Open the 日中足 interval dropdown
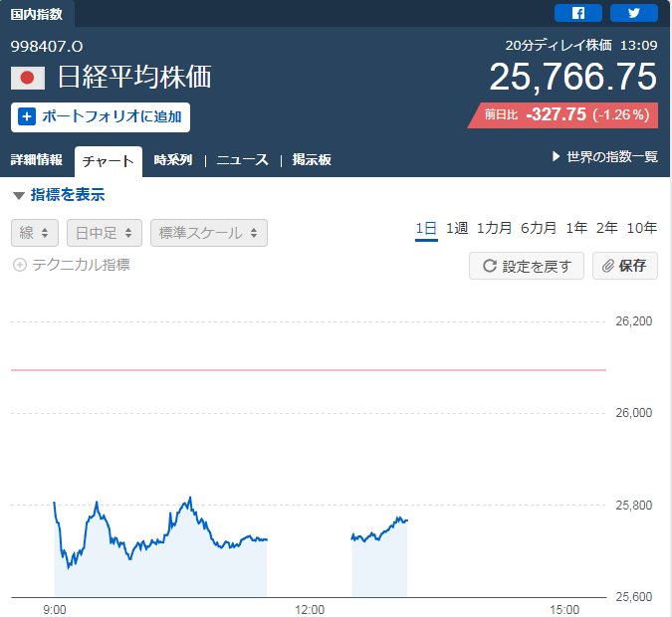Screen dimensions: 672x617 [x=105, y=233]
